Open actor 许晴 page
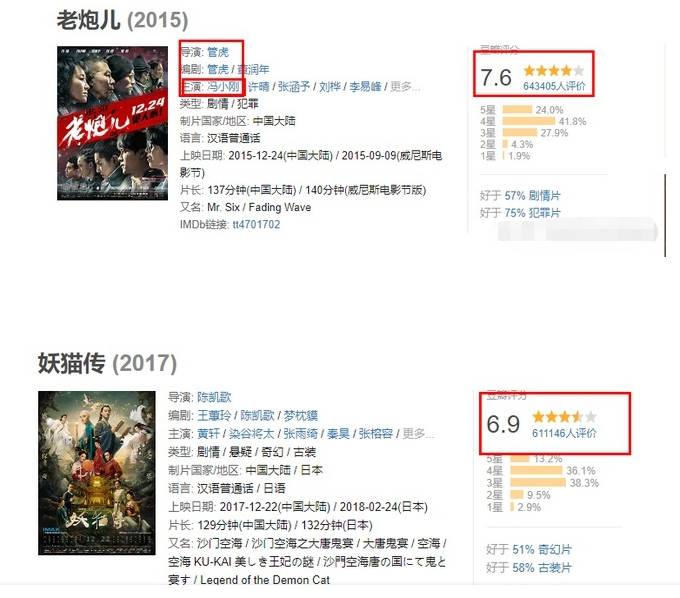The width and height of the screenshot is (680, 598). 259,87
